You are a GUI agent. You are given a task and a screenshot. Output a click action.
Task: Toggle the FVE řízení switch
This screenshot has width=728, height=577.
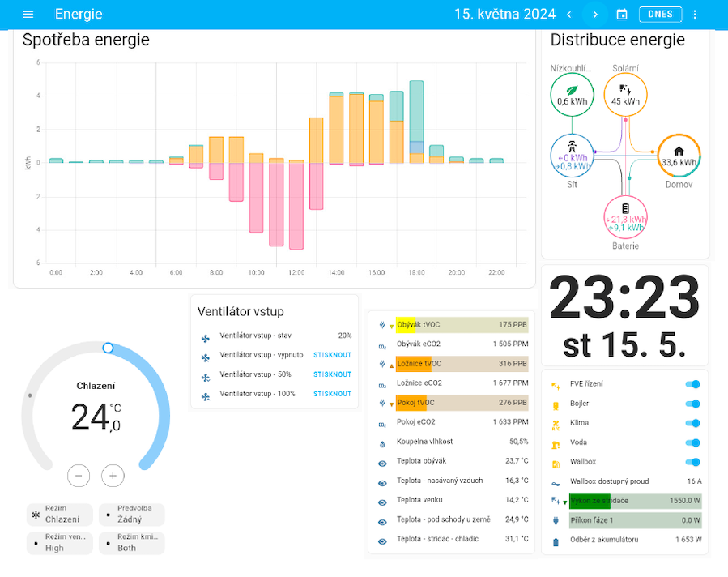[x=692, y=384]
